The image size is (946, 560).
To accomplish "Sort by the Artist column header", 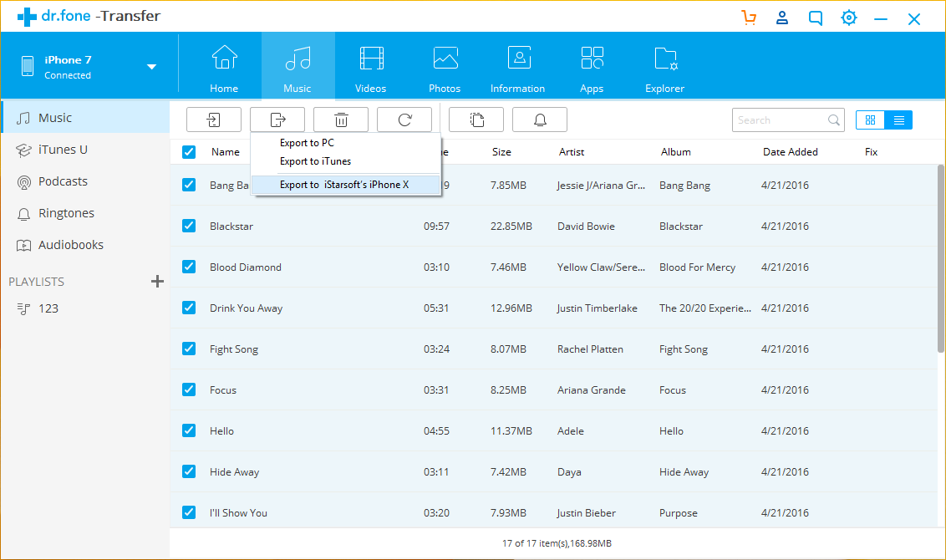I will pyautogui.click(x=572, y=152).
